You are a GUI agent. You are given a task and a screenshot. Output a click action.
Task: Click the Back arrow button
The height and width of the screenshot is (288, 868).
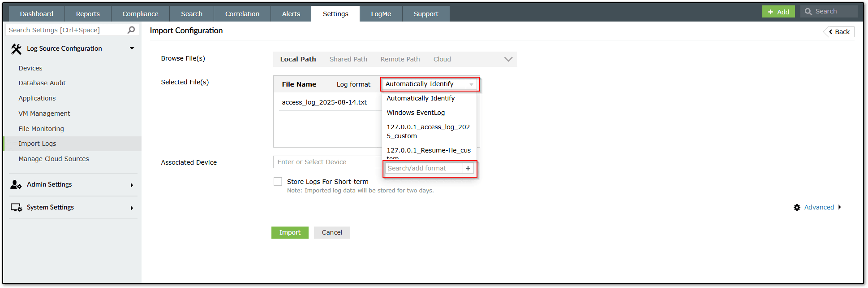click(x=839, y=32)
